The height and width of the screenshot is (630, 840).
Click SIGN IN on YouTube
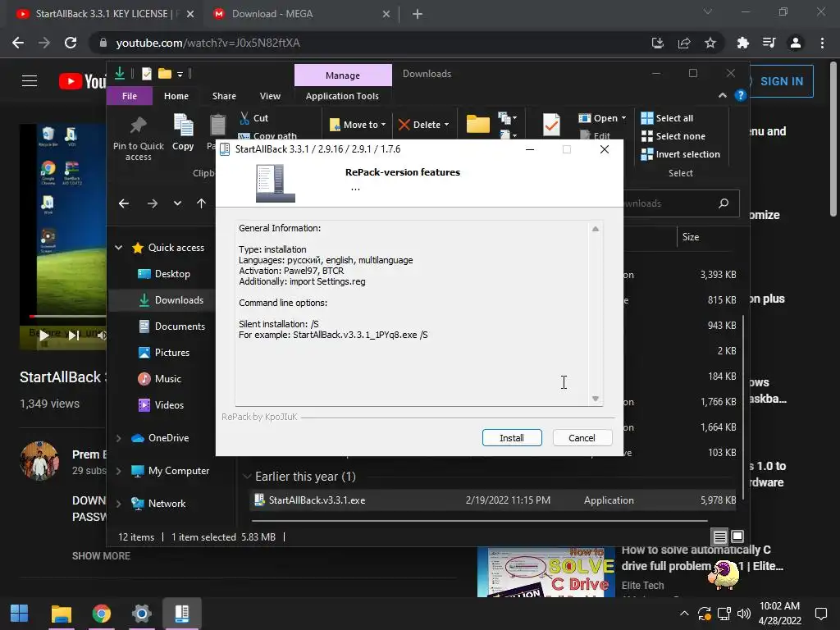point(781,81)
